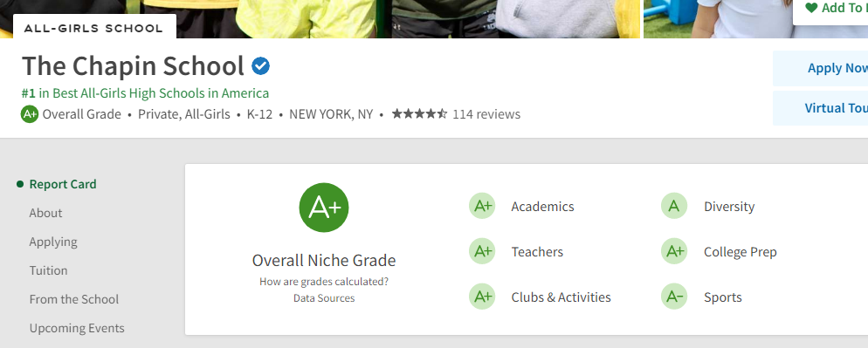
Task: Select Report Card in the sidebar
Action: pos(63,184)
